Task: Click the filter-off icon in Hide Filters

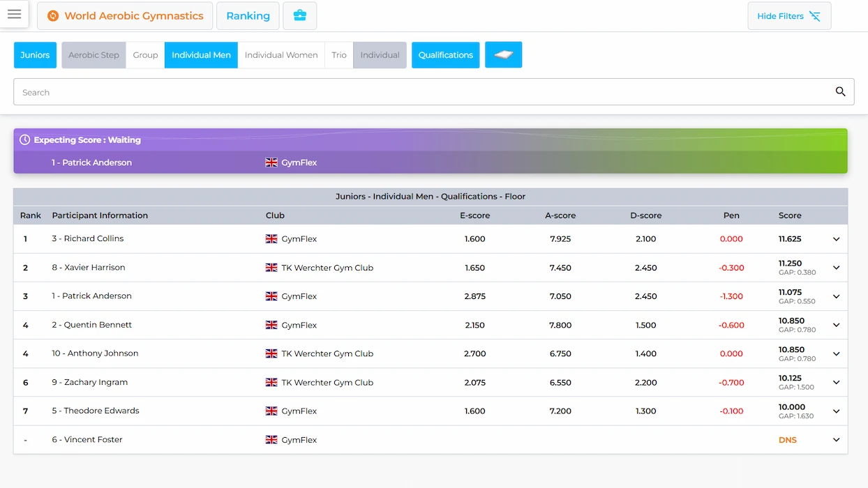Action: click(x=814, y=16)
